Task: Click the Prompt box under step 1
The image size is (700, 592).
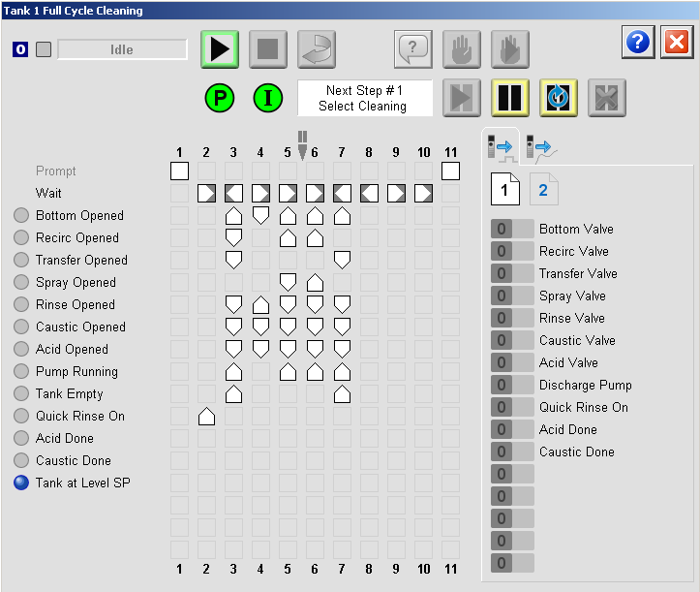Action: coord(179,171)
